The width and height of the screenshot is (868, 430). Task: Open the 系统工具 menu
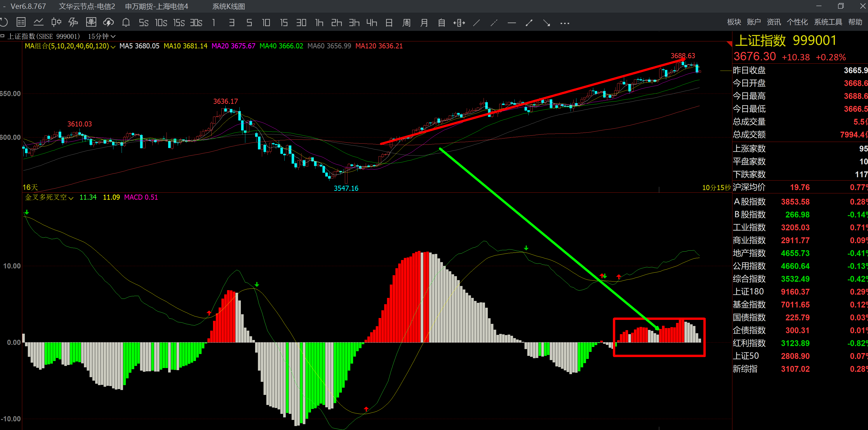click(x=828, y=22)
